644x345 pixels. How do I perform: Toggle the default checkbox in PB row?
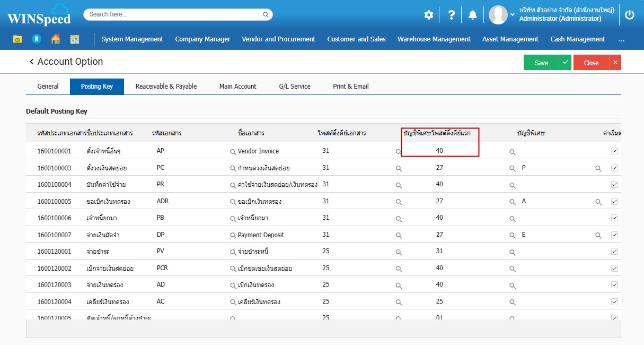tap(614, 218)
